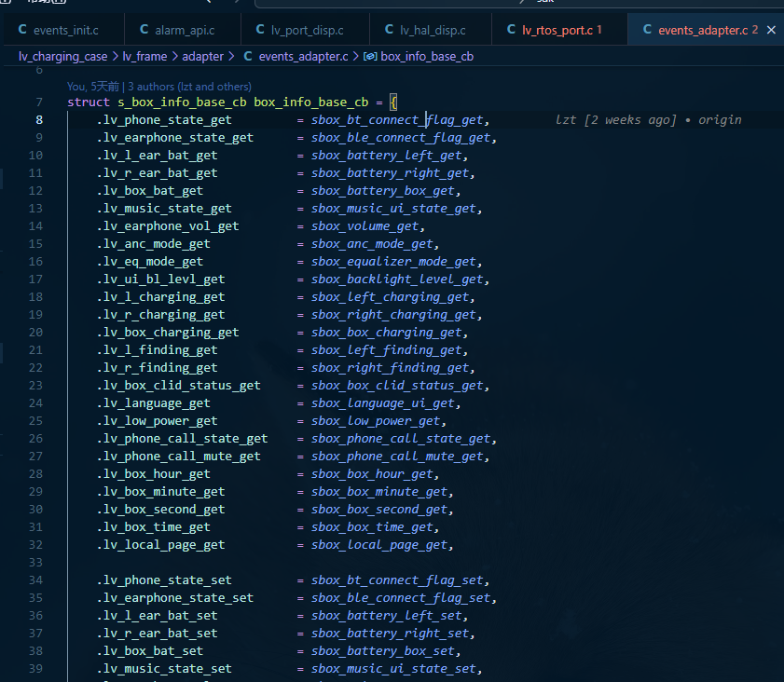The width and height of the screenshot is (784, 682).
Task: Click 'sbox_left_charging_get' identifier
Action: pos(390,297)
